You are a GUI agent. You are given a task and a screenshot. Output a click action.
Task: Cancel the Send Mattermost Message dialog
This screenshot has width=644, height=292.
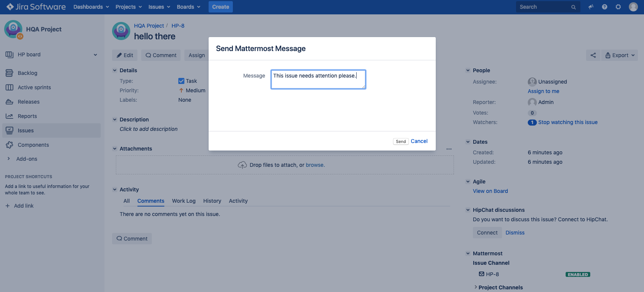(x=419, y=141)
